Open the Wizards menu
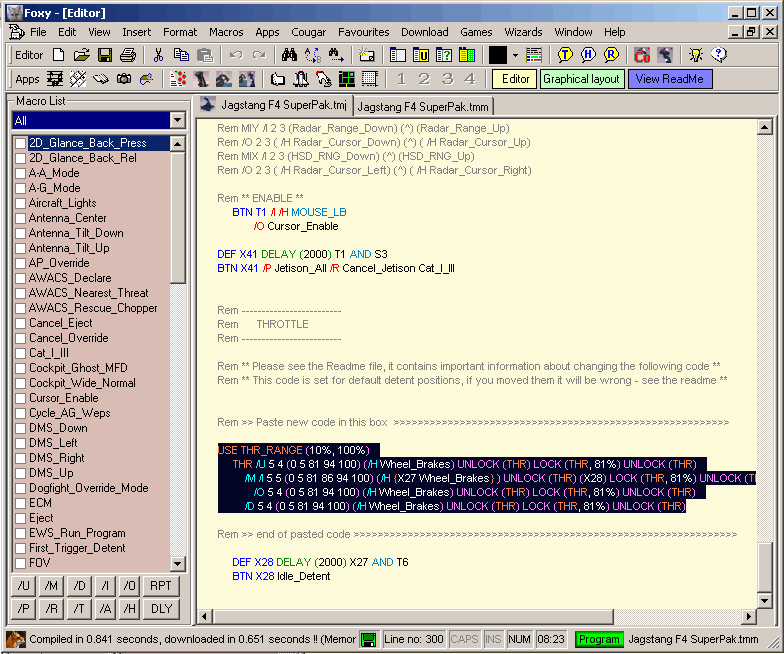784x654 pixels. tap(523, 32)
